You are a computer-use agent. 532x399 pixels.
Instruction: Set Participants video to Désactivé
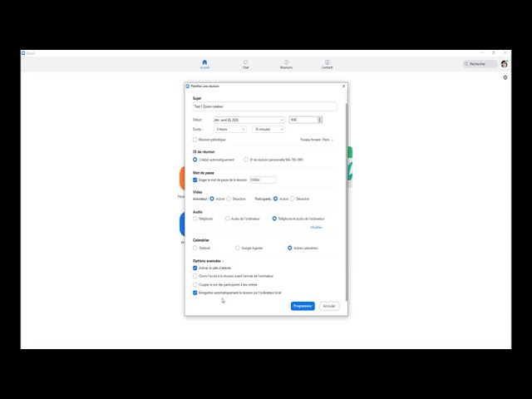292,199
